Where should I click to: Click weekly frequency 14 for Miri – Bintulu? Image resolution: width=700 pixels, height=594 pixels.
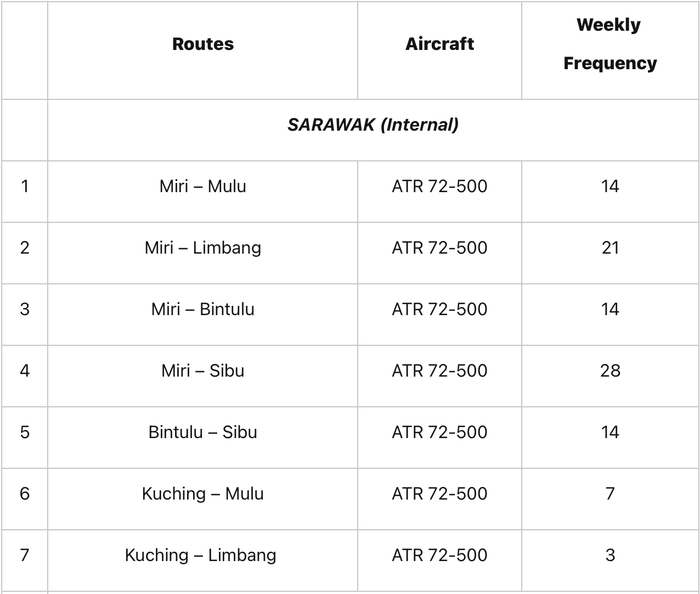610,310
